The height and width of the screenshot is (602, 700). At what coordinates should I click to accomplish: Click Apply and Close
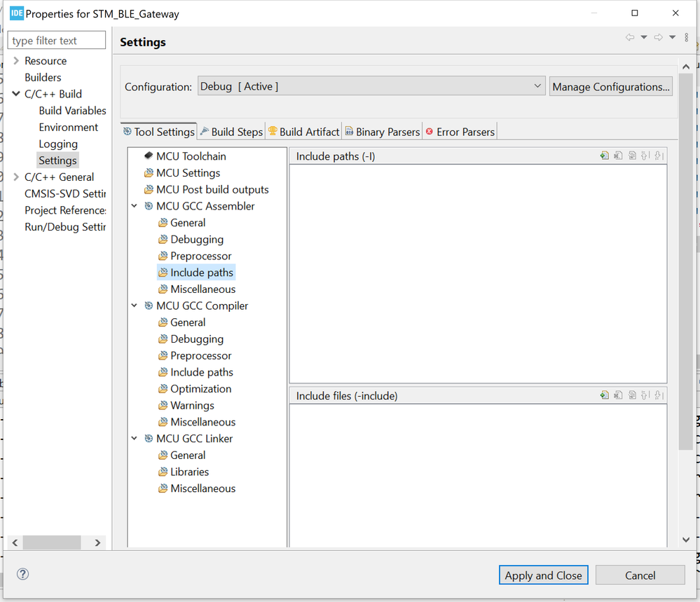[543, 575]
